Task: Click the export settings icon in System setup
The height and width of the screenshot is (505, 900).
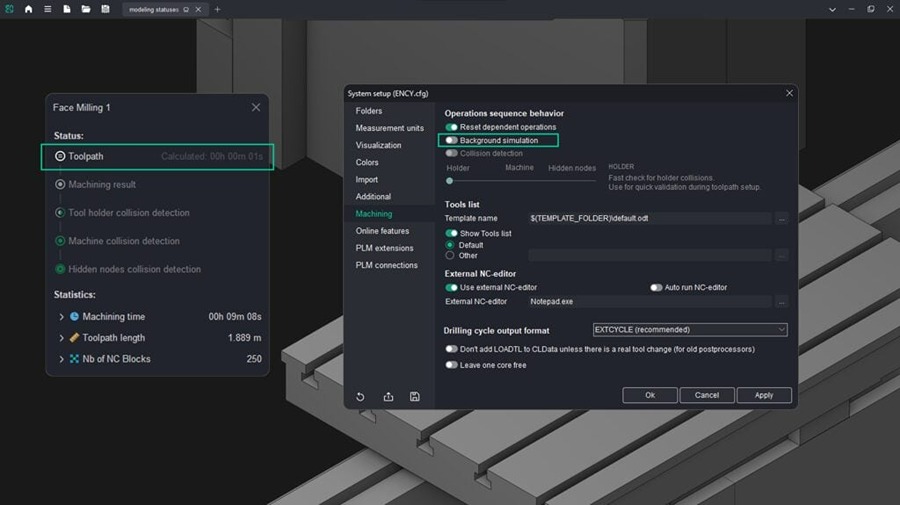Action: click(x=388, y=397)
